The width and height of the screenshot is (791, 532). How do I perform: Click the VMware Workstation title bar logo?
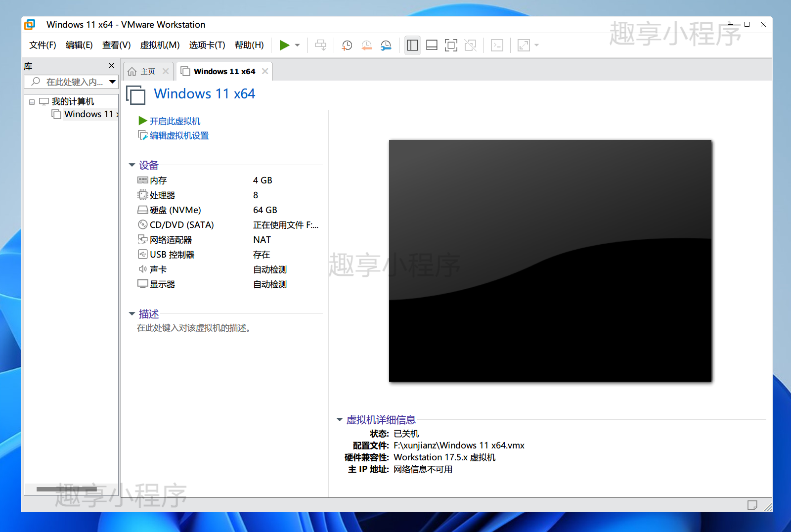click(30, 25)
